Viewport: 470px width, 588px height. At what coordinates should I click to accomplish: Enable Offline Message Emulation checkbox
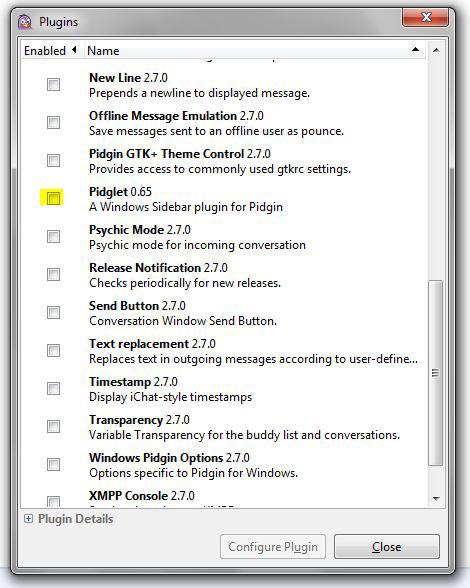pos(53,122)
